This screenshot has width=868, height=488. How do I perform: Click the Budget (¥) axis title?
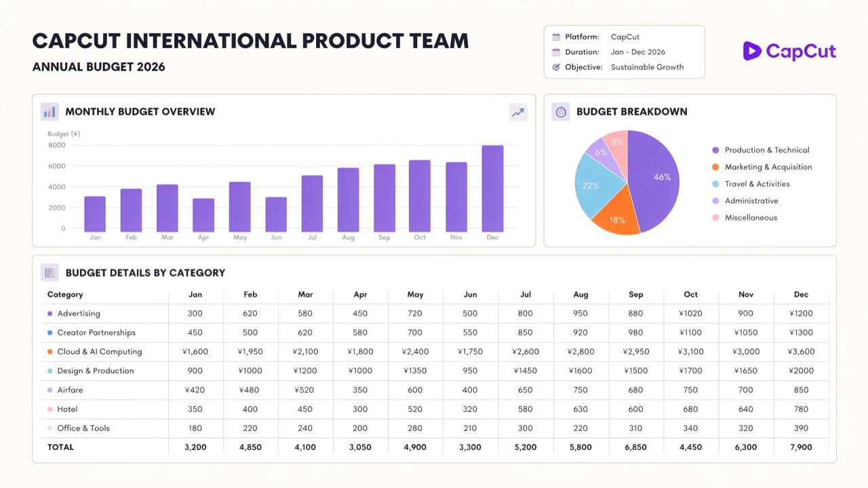64,134
